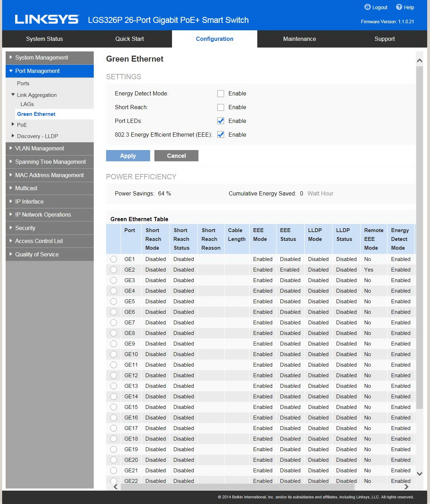Click the EEE Status column header
Image resolution: width=430 pixels, height=504 pixels.
coord(290,239)
